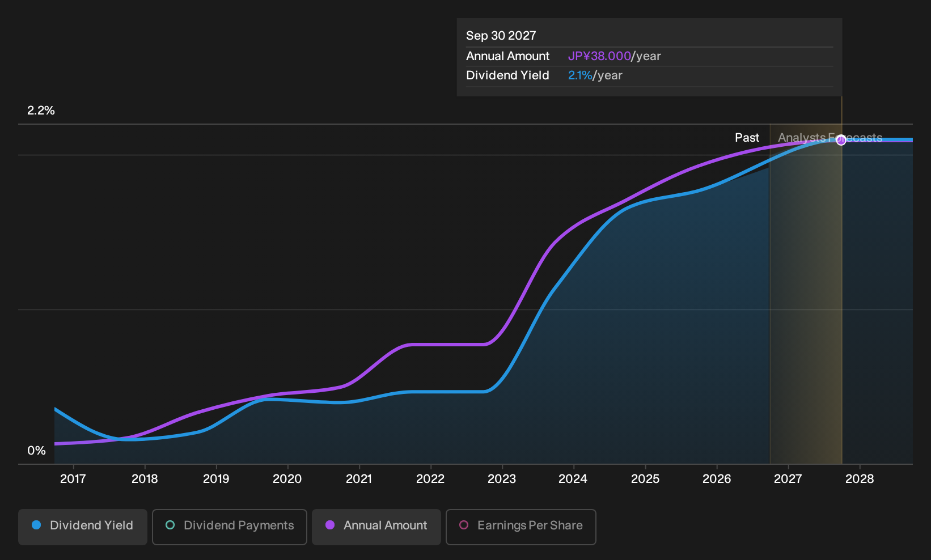Click the 2020 x-axis label
This screenshot has height=560, width=931.
(287, 479)
